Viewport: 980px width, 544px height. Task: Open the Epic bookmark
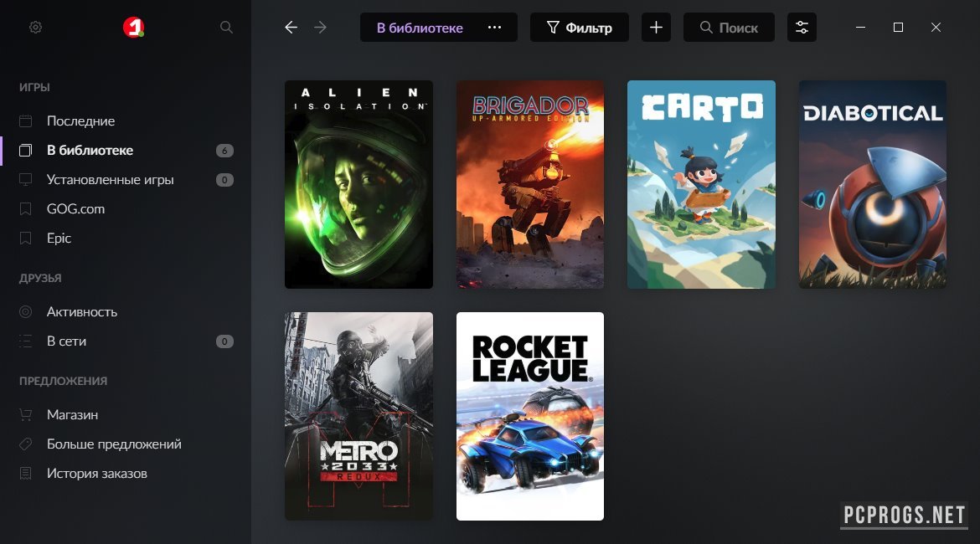[x=59, y=239]
